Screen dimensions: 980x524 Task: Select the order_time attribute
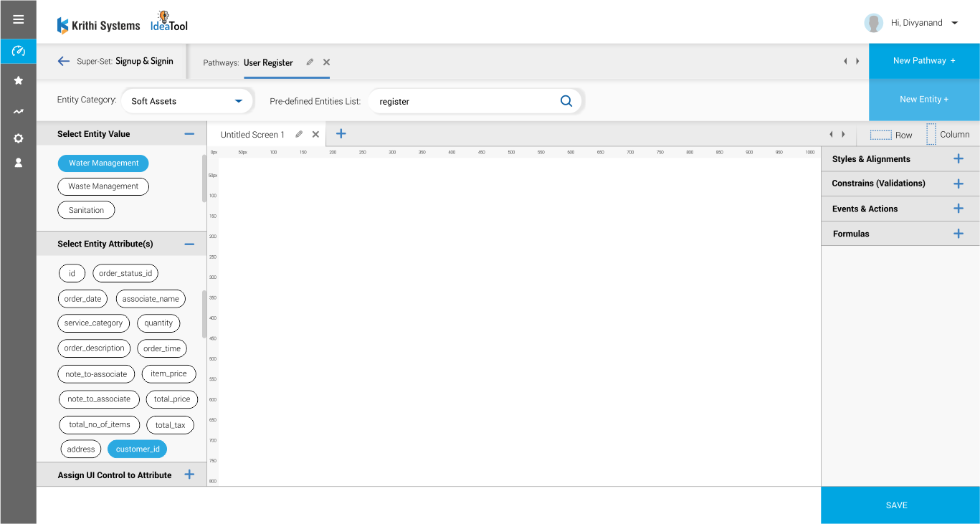(162, 349)
